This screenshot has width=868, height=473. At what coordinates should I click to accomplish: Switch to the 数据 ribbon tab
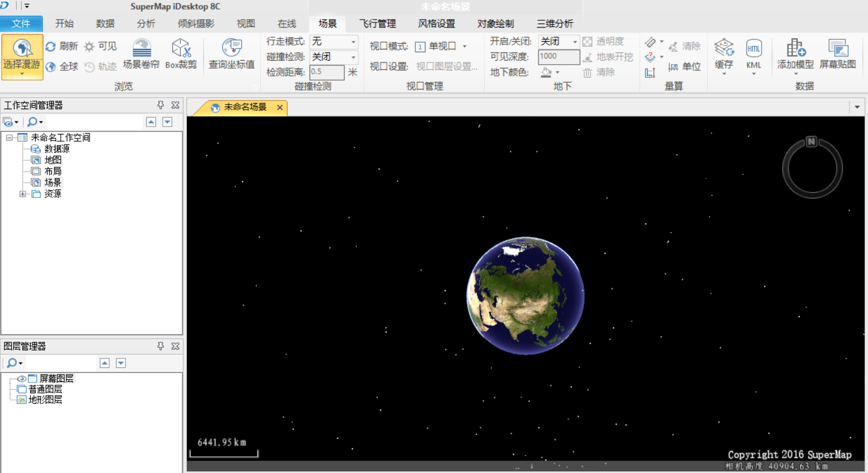point(105,24)
